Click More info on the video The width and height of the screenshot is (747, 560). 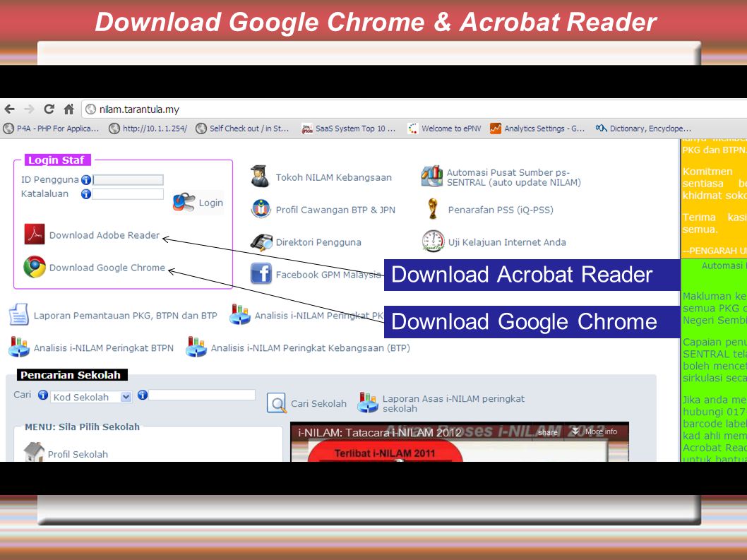tap(595, 431)
